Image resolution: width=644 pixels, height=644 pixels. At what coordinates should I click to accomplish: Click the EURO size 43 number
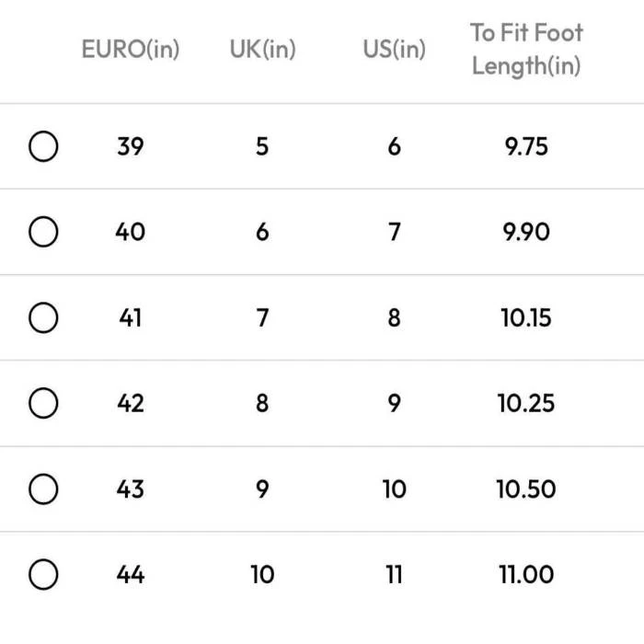click(131, 489)
